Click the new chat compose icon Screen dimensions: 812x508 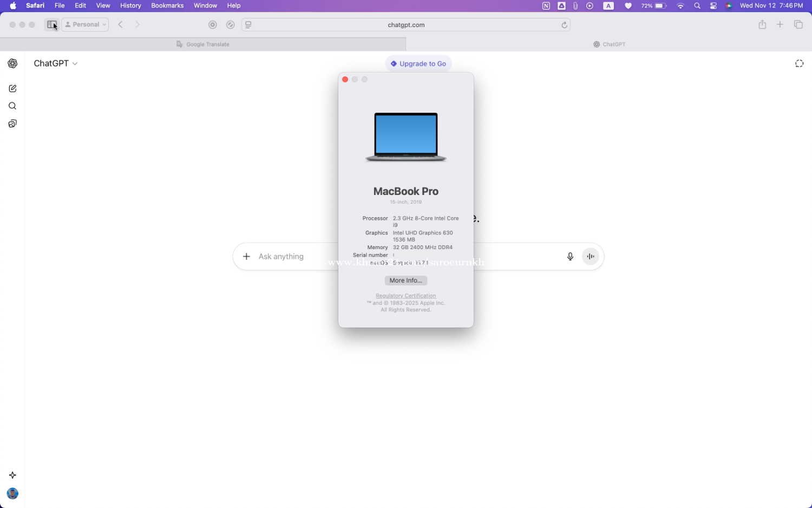[12, 88]
